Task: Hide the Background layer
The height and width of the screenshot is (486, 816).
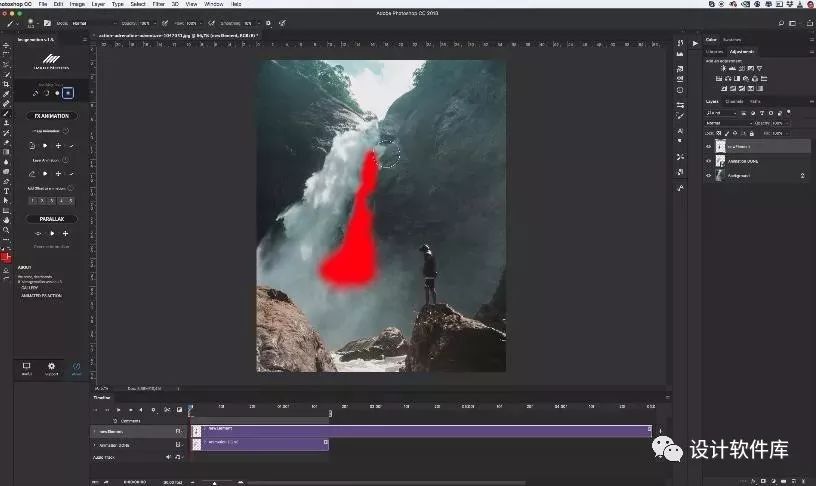Action: [708, 176]
